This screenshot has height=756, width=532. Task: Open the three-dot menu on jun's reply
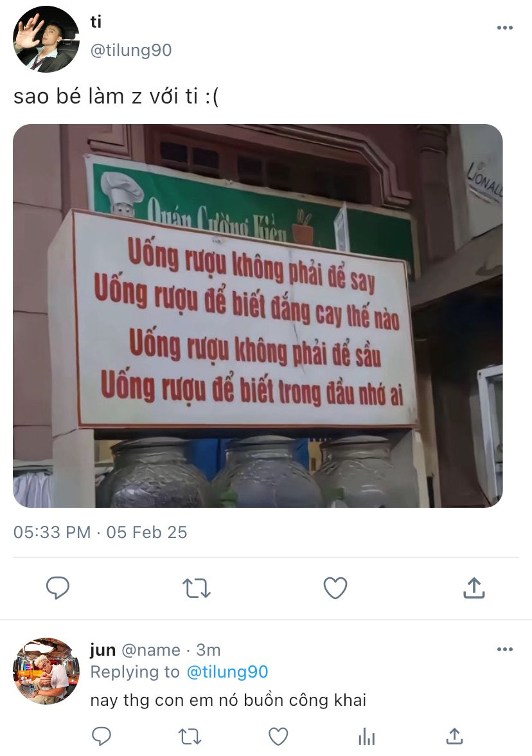504,649
